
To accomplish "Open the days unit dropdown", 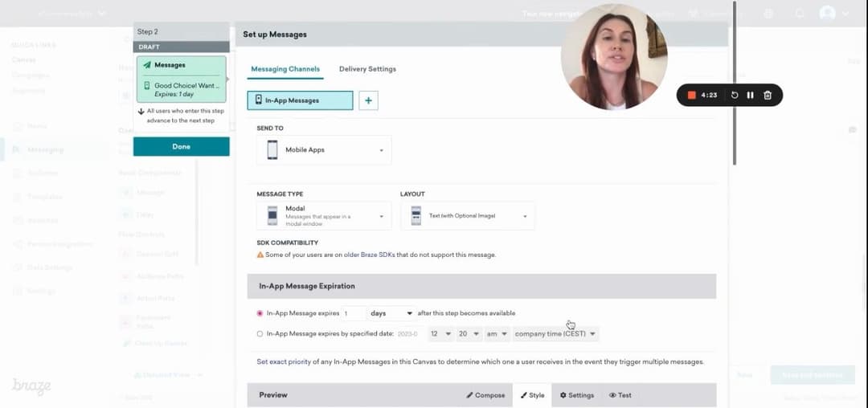I will (391, 313).
